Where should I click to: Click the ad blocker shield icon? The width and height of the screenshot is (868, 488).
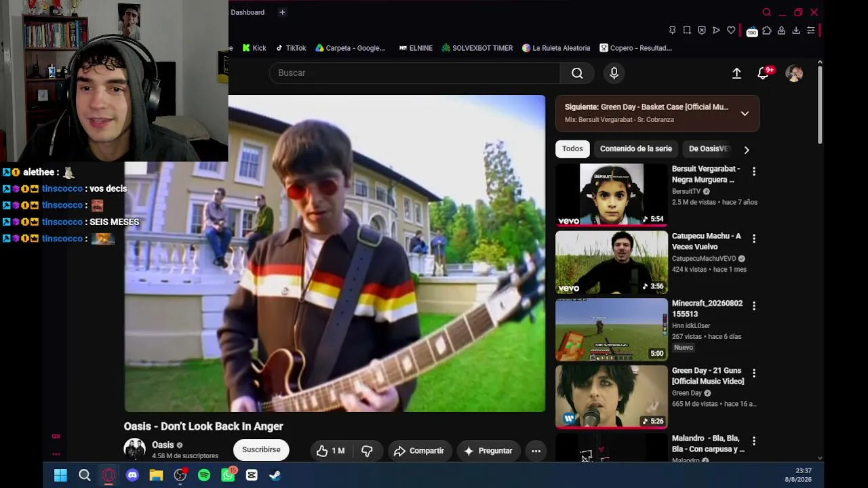(x=702, y=30)
